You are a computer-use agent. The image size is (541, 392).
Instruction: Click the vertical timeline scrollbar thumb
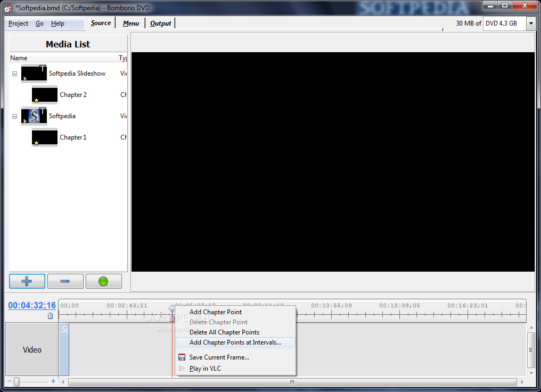(531, 350)
